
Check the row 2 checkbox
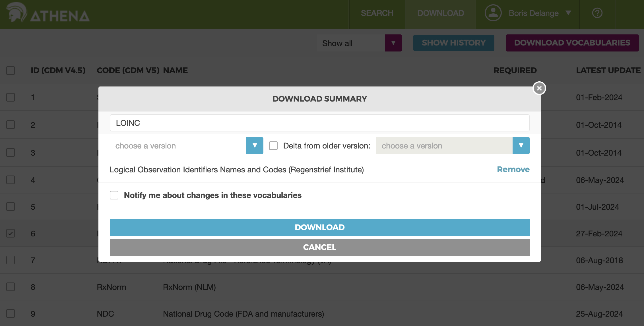11,125
